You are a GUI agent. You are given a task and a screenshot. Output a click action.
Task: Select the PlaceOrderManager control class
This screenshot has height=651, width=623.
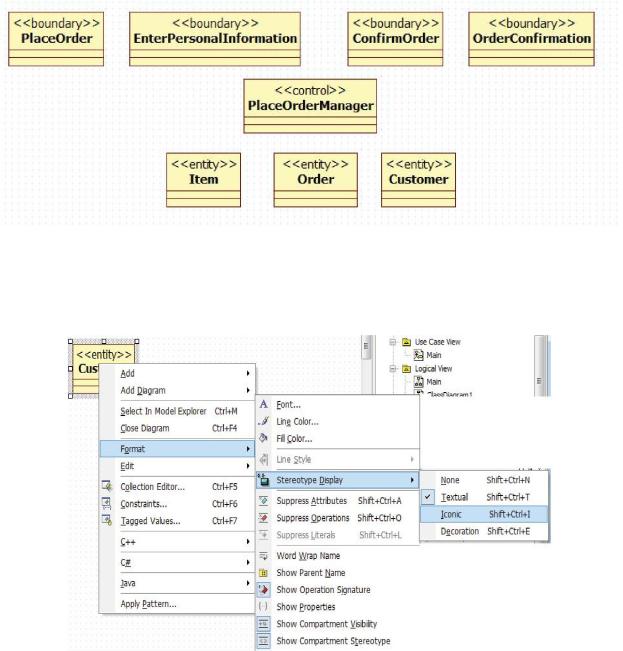[310, 106]
